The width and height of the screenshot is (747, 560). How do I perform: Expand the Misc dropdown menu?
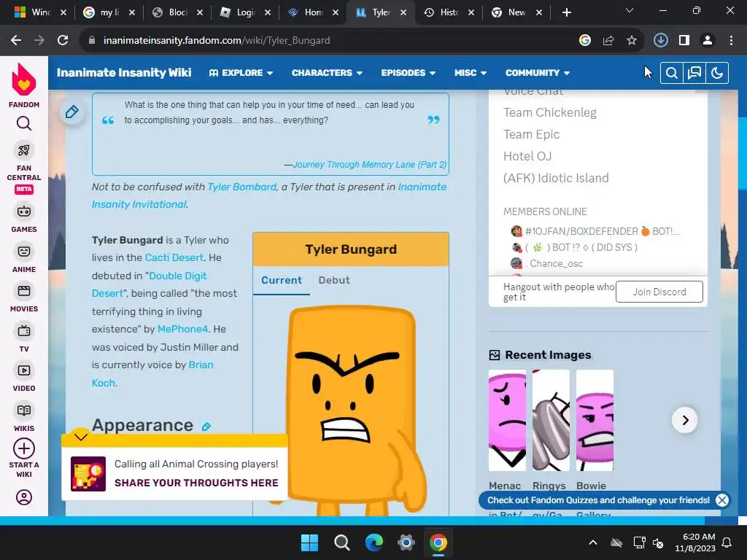coord(471,73)
